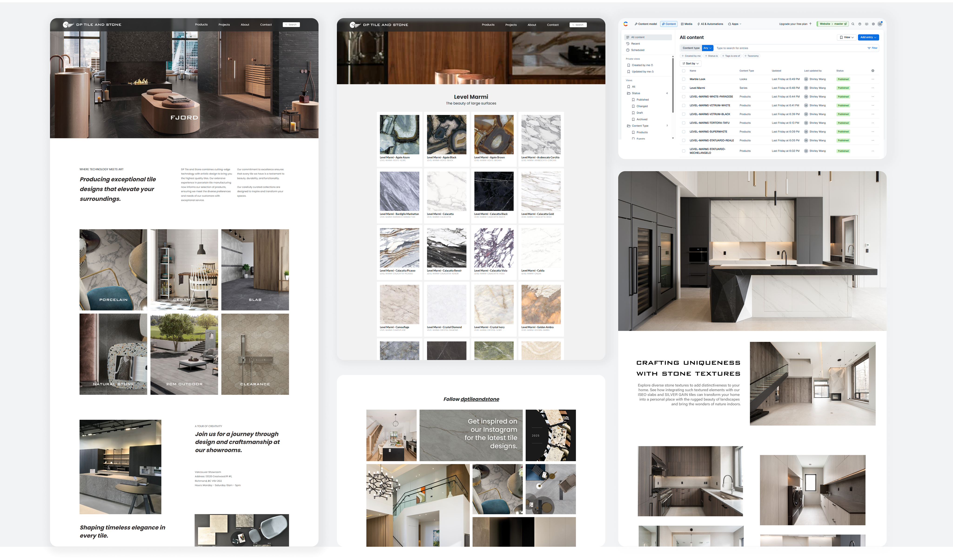
Task: Check the Marble Look entry checkbox
Action: [683, 79]
